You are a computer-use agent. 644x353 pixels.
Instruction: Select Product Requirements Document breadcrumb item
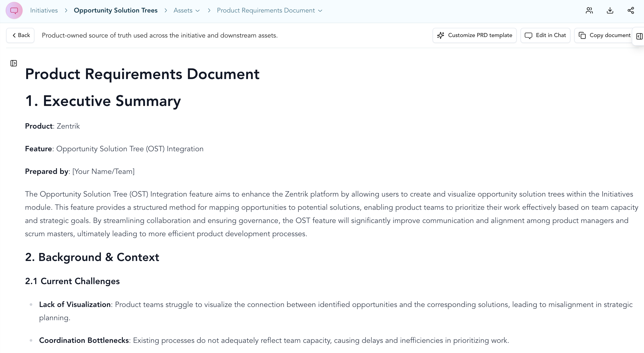pos(265,11)
